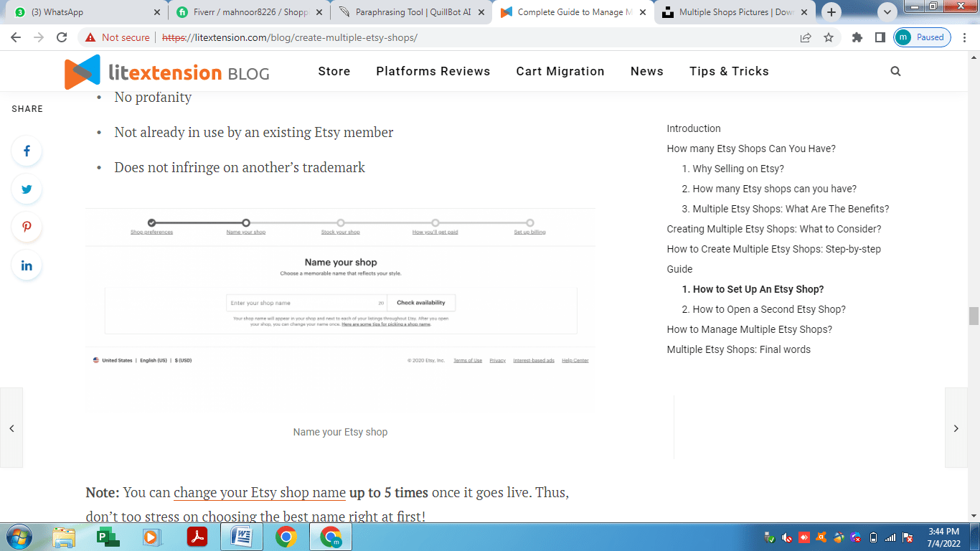
Task: Toggle the Chrome side panel icon
Action: (880, 37)
